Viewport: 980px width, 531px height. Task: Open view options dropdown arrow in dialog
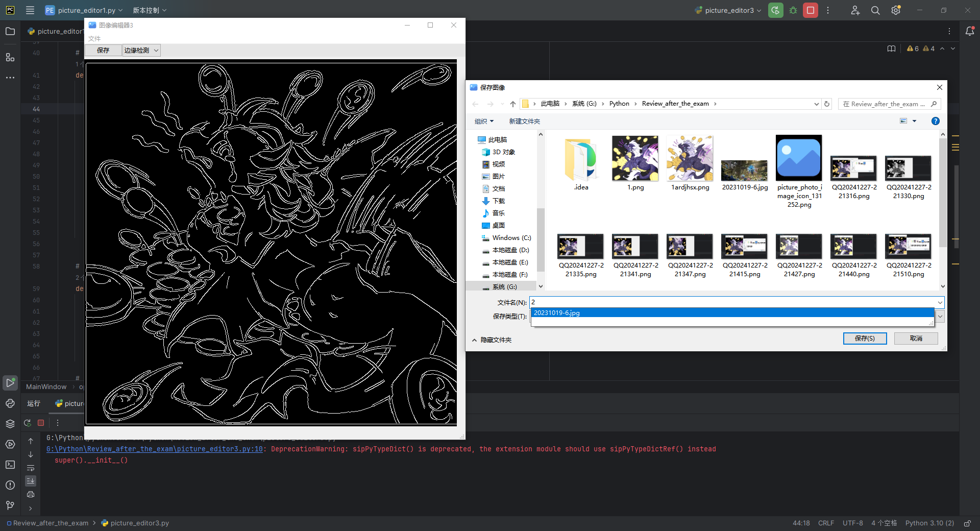click(914, 121)
